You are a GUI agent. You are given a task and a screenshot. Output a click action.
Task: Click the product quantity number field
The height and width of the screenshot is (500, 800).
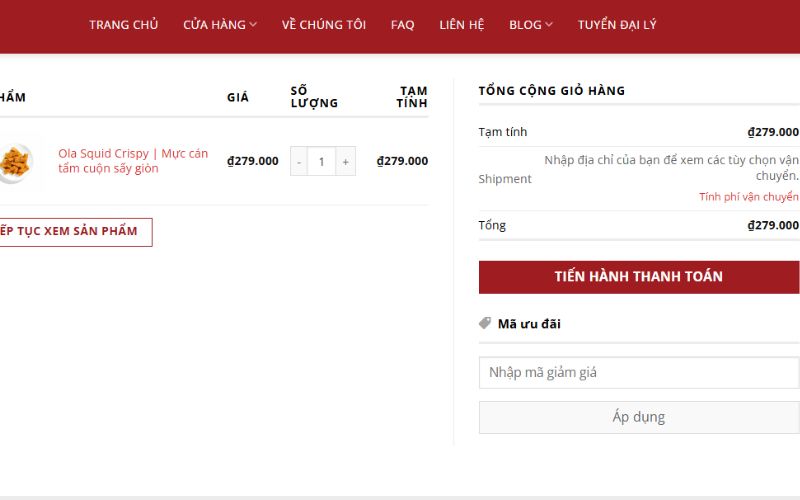pyautogui.click(x=321, y=161)
